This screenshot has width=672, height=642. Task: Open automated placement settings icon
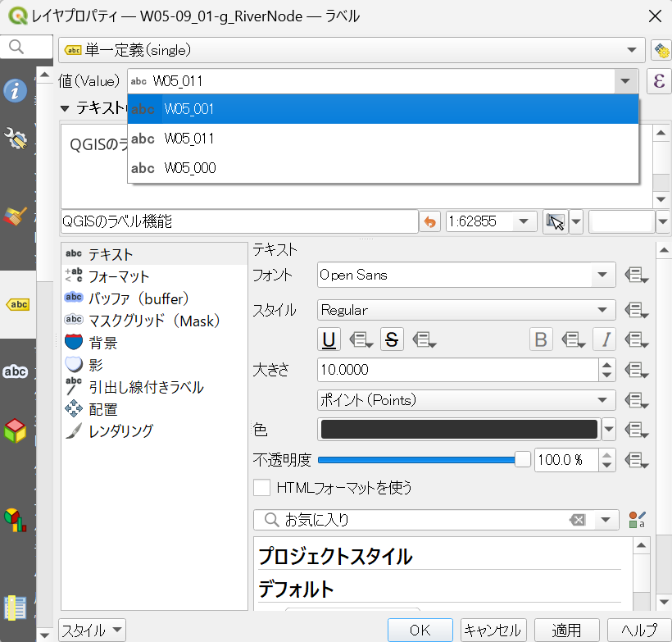click(x=661, y=51)
